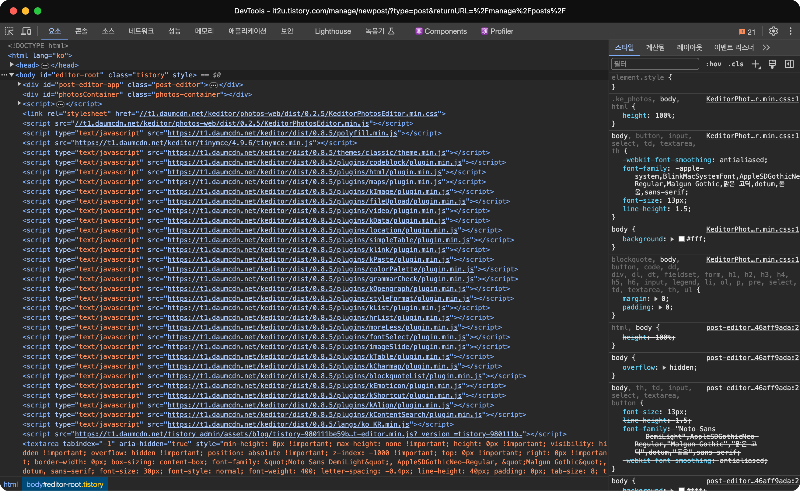Open the three-dot actions beside the body row

tap(4, 75)
